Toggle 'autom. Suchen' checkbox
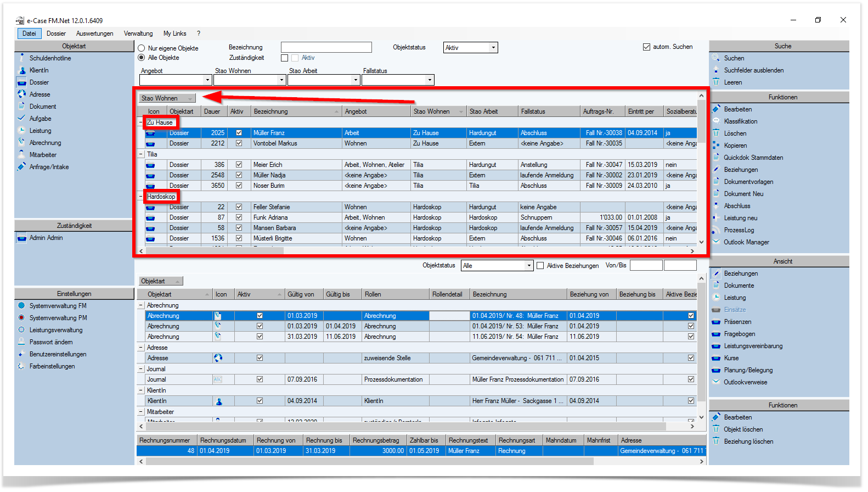Screen dimensions: 868x492 646,47
